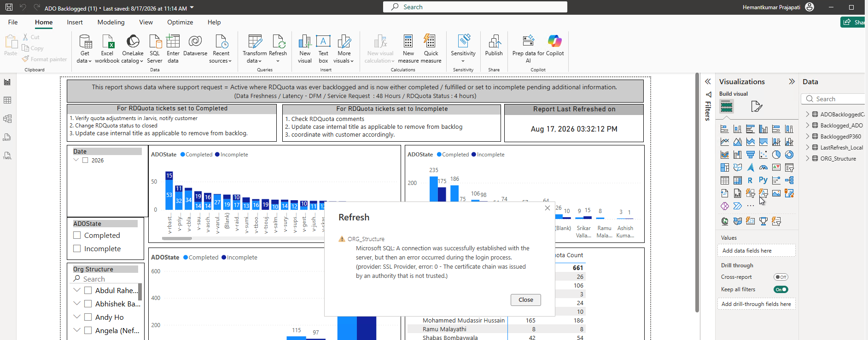Collapse the Visualizations pane
This screenshot has width=868, height=340.
[792, 81]
